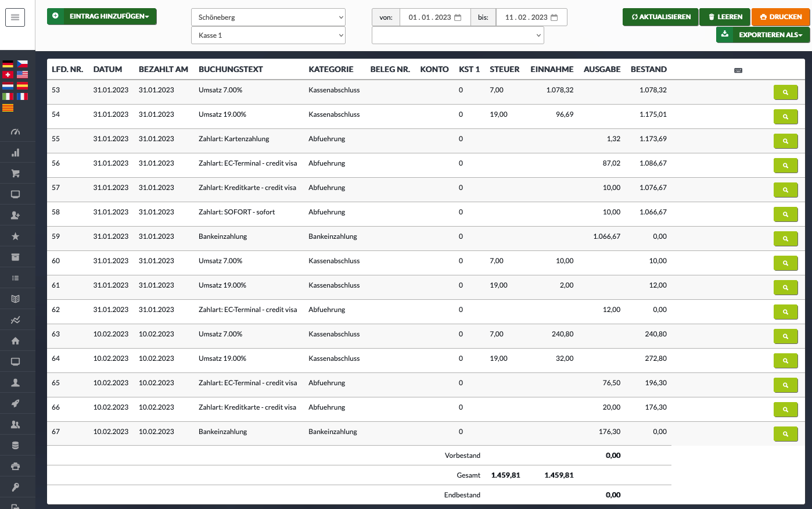812x509 pixels.
Task: Open the add-user sidebar icon
Action: [x=16, y=216]
